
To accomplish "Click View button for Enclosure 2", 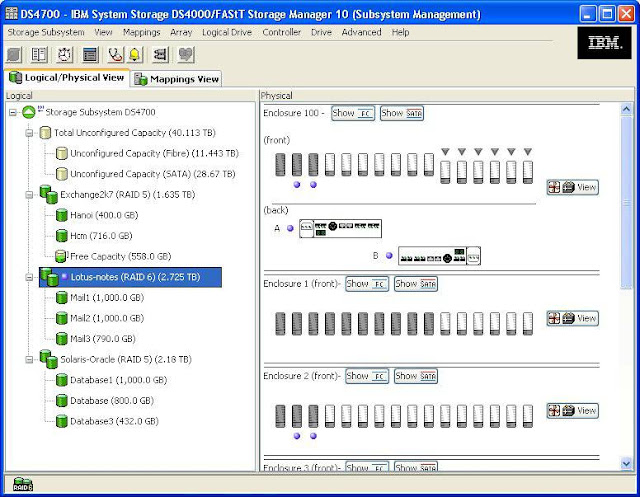I will [573, 410].
